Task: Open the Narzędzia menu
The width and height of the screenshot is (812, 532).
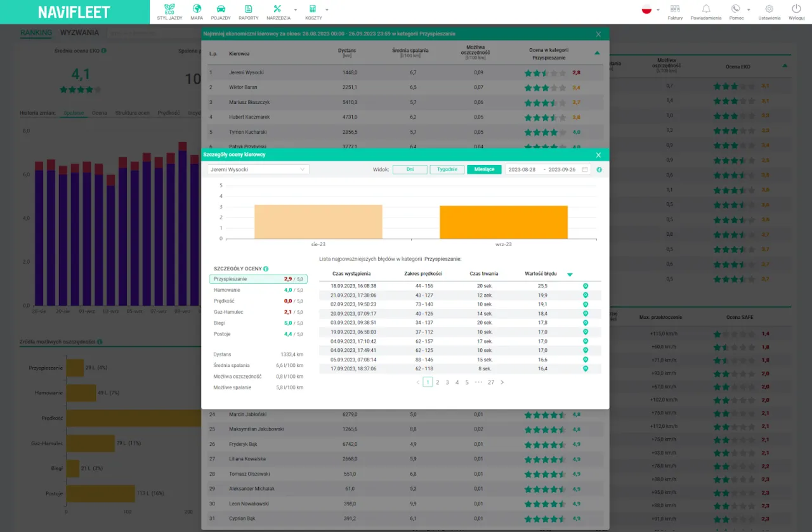Action: [x=278, y=10]
